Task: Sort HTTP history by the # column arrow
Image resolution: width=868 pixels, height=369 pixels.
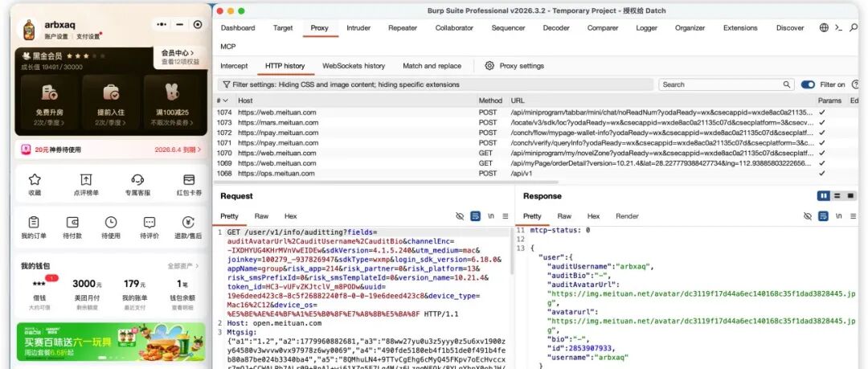Action: [x=225, y=100]
